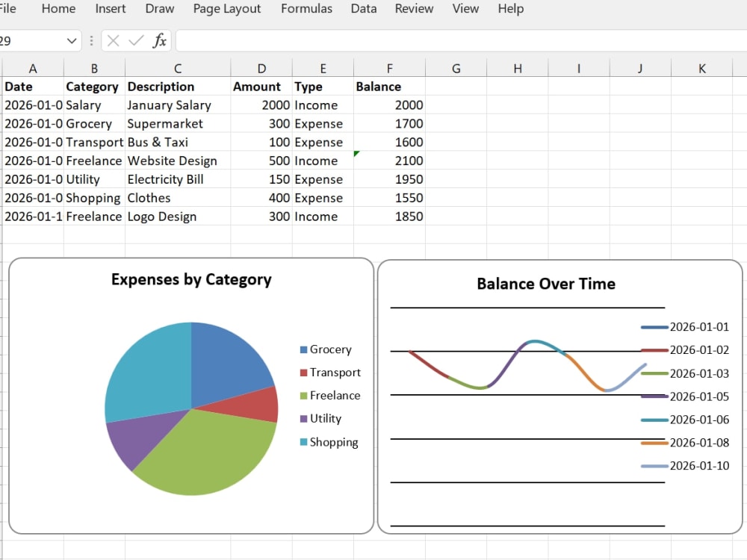The image size is (747, 560).
Task: Select the 'Bus & Taxi' cell
Action: 178,142
